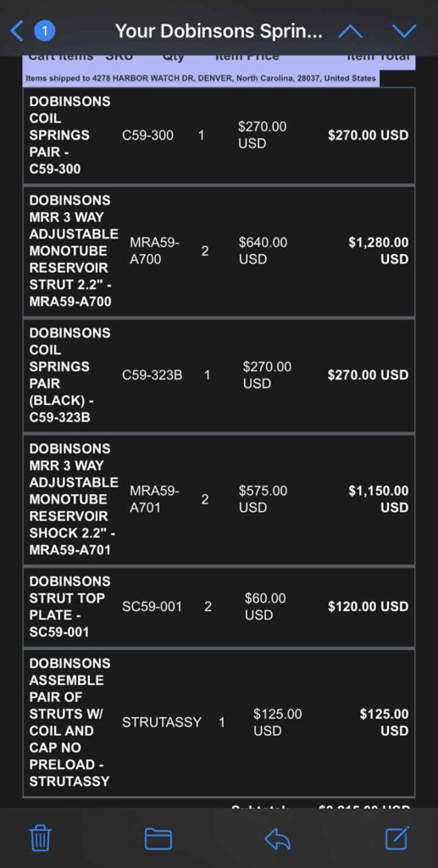Tap the $1,280.00 USD item total
This screenshot has height=868, width=438.
point(378,251)
